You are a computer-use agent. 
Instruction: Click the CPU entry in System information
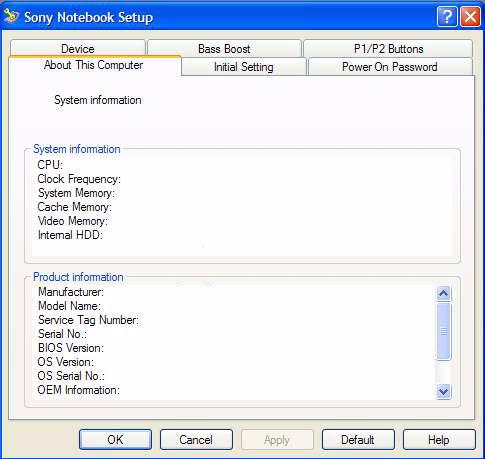click(50, 165)
